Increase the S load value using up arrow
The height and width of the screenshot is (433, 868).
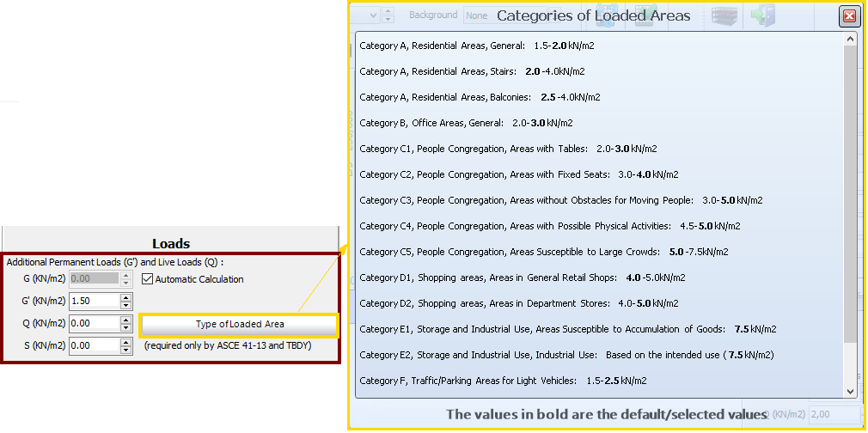(126, 342)
